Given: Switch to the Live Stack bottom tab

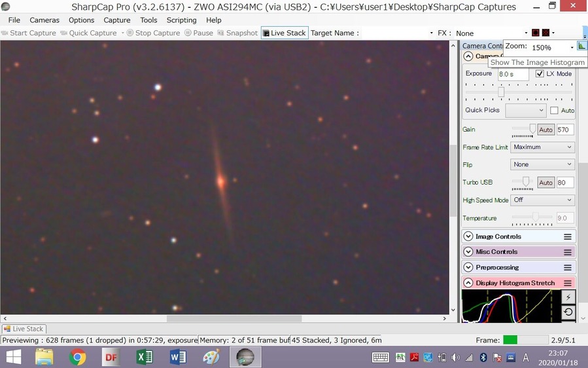Looking at the screenshot, I should pyautogui.click(x=24, y=329).
